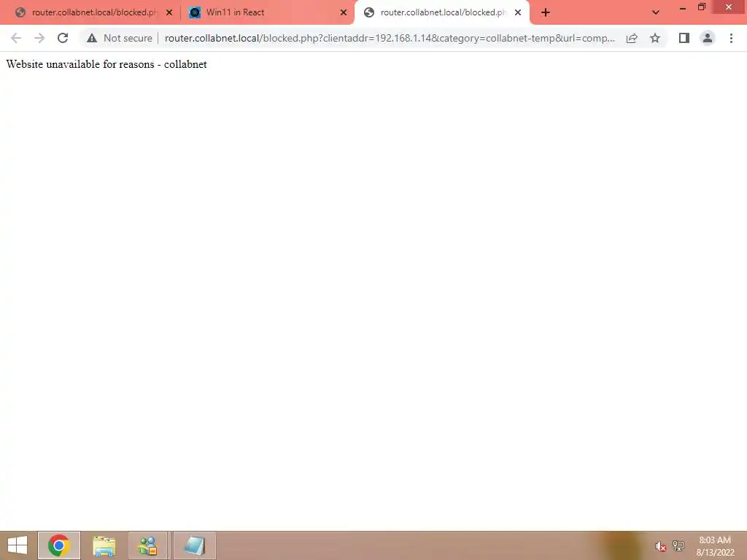Open the Chrome profile menu

(x=708, y=38)
